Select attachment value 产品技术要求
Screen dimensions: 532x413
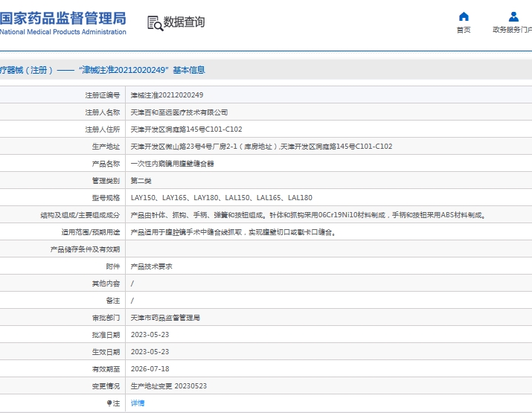point(151,266)
